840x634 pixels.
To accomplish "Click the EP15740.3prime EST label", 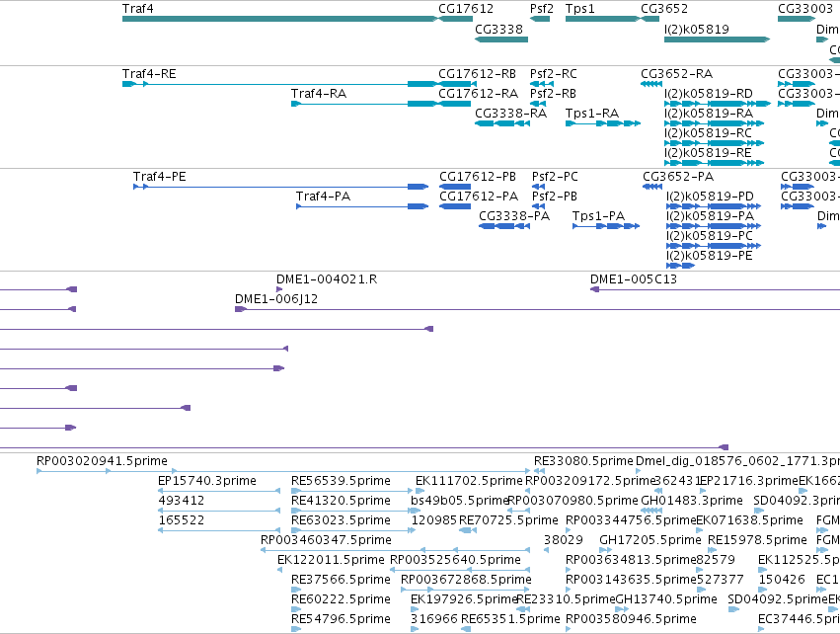I will click(x=206, y=481).
